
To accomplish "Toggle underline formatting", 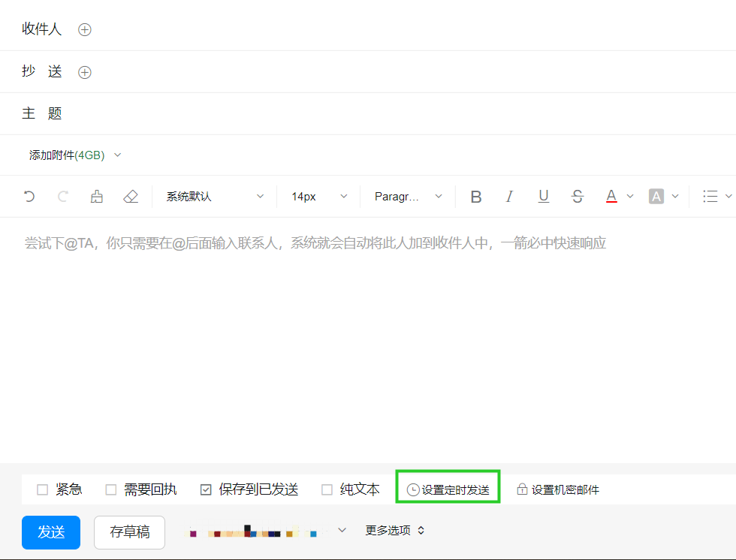I will (x=544, y=197).
